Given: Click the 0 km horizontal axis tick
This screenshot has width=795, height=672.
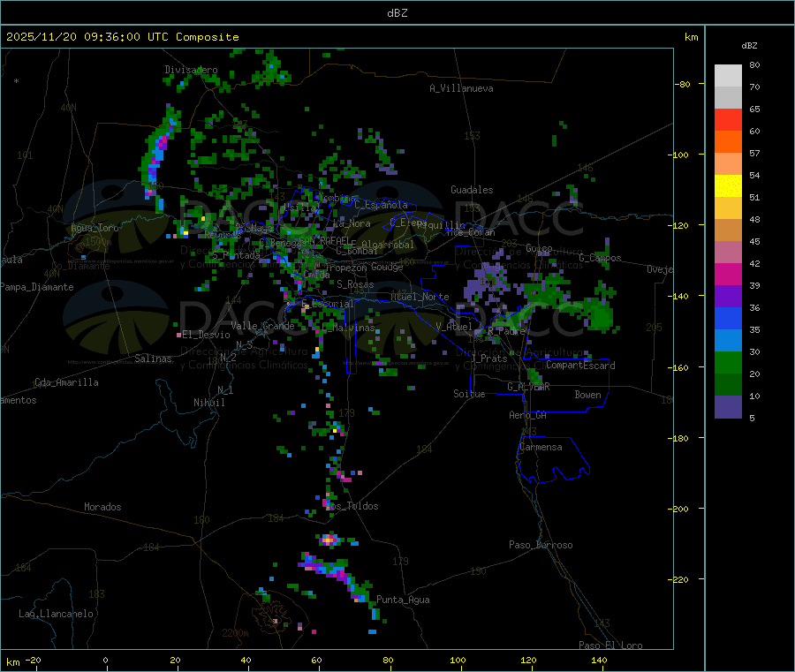Looking at the screenshot, I should 106,660.
